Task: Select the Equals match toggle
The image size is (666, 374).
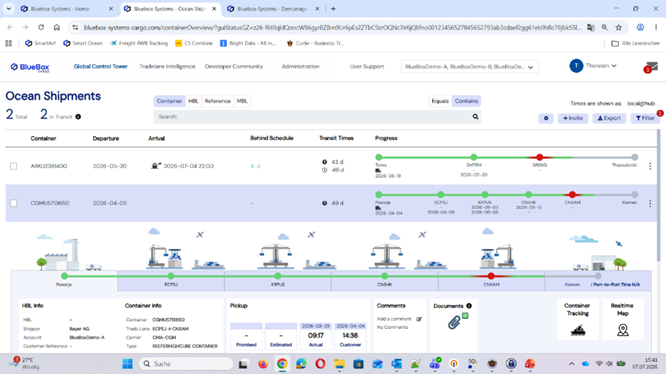Action: [x=440, y=101]
